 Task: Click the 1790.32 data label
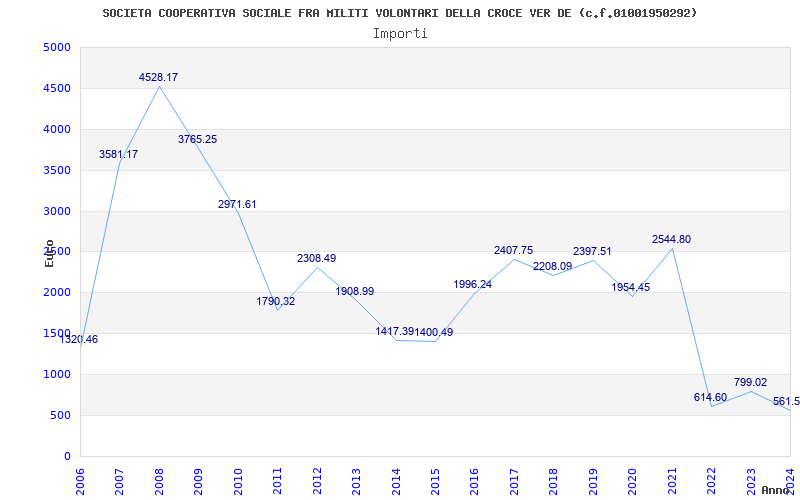[x=276, y=302]
